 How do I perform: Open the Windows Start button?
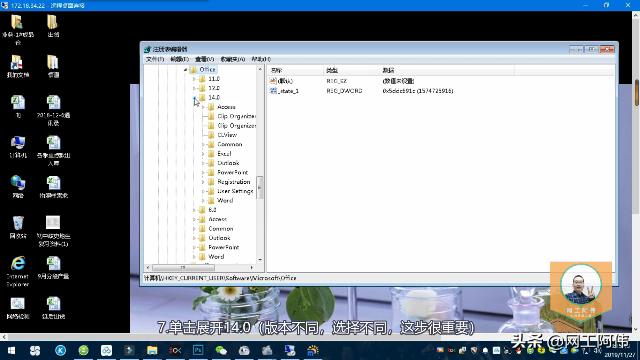[11, 351]
